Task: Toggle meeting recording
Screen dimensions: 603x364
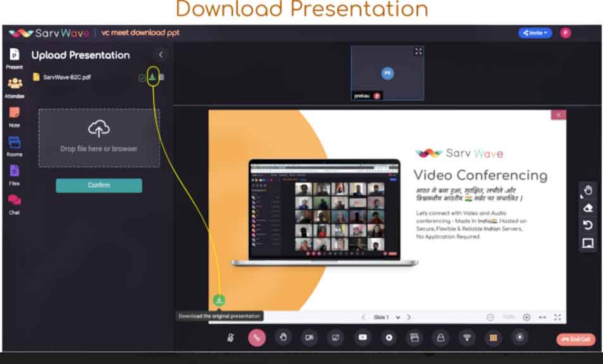Action: 389,337
